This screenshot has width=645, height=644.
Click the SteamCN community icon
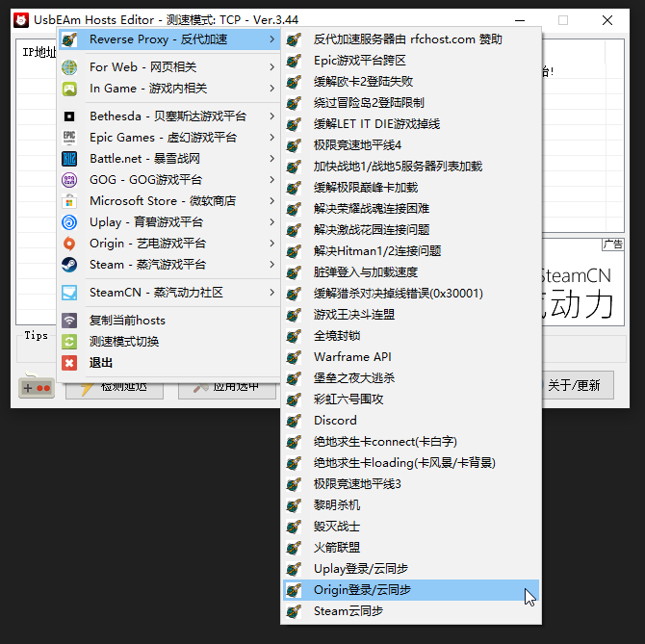click(x=69, y=293)
